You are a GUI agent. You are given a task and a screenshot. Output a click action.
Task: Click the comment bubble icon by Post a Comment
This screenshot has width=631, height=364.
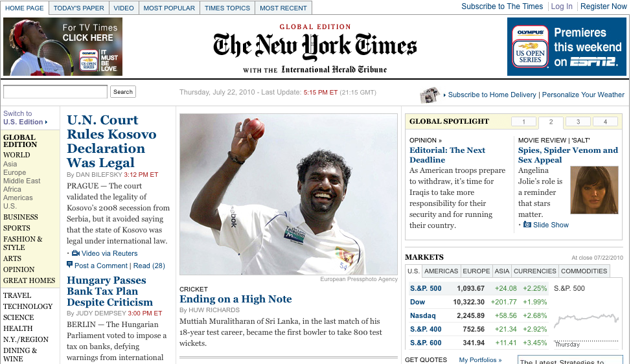coord(69,265)
